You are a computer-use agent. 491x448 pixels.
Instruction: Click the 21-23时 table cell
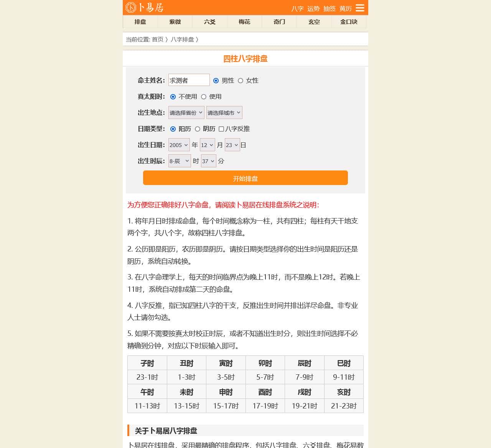[344, 406]
